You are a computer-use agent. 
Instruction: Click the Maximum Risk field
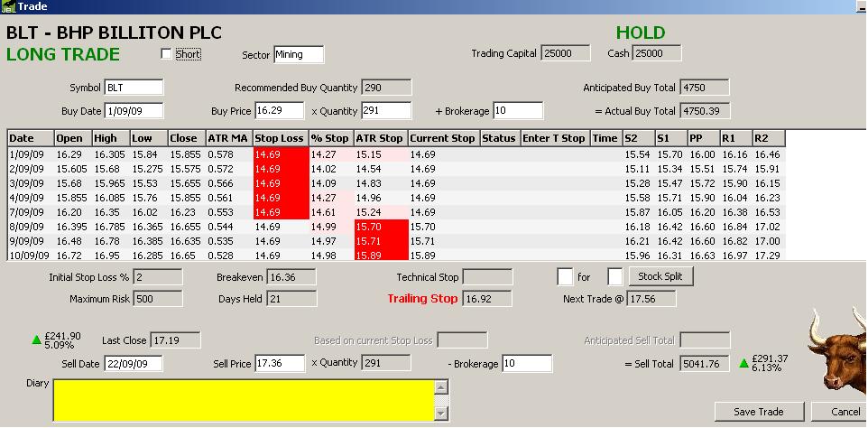click(x=157, y=299)
